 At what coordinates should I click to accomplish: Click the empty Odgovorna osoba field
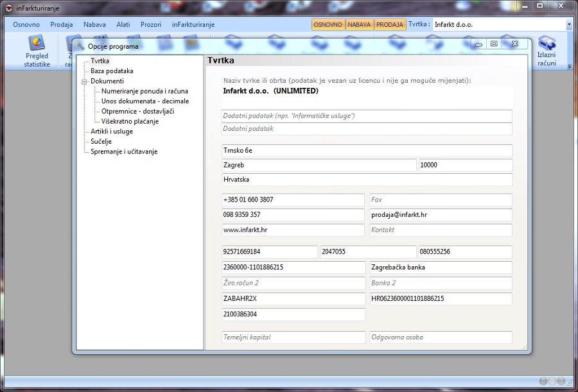click(441, 337)
